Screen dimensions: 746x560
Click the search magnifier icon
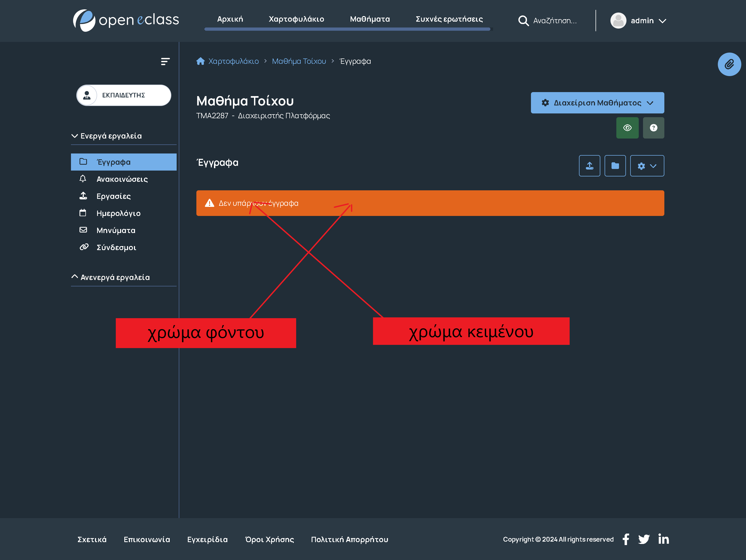tap(523, 21)
